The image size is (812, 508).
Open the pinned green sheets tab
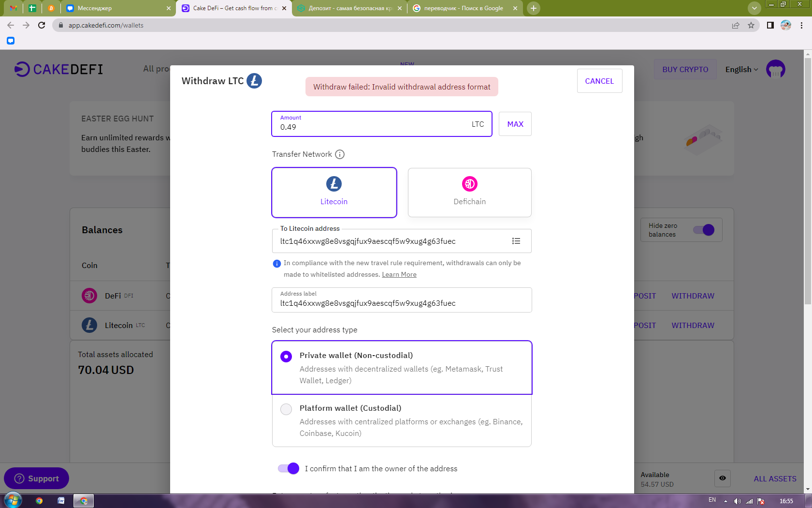click(32, 8)
